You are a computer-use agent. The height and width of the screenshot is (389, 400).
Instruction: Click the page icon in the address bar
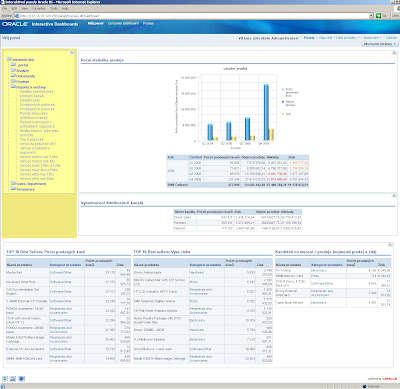pyautogui.click(x=17, y=16)
